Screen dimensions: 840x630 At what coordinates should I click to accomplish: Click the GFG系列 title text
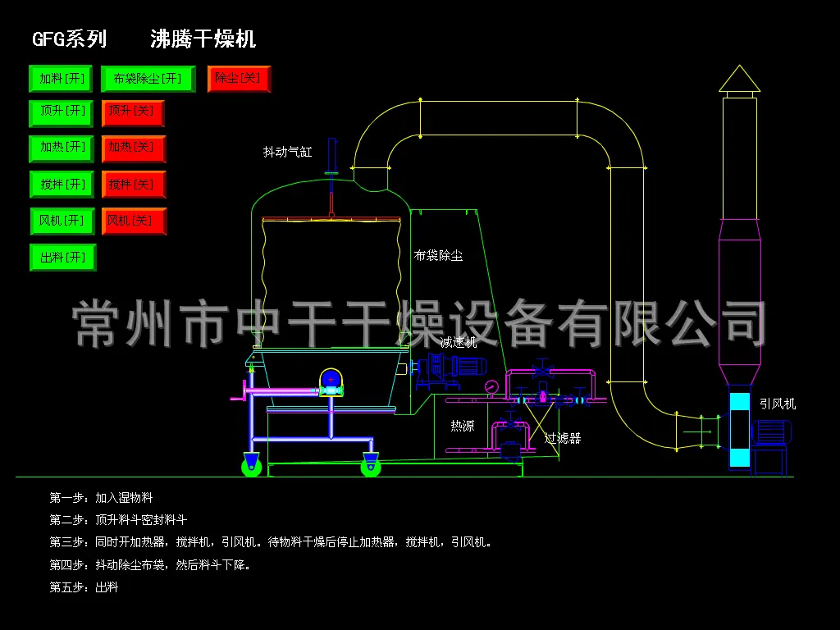coord(70,39)
